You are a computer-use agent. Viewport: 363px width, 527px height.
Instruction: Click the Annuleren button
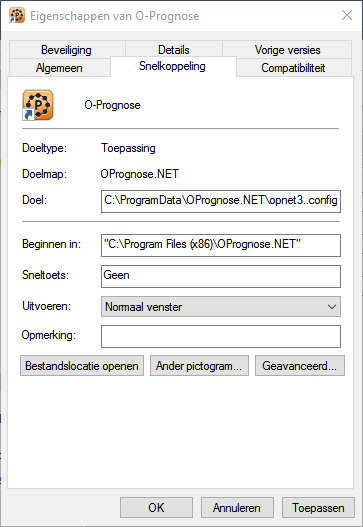coord(237,508)
